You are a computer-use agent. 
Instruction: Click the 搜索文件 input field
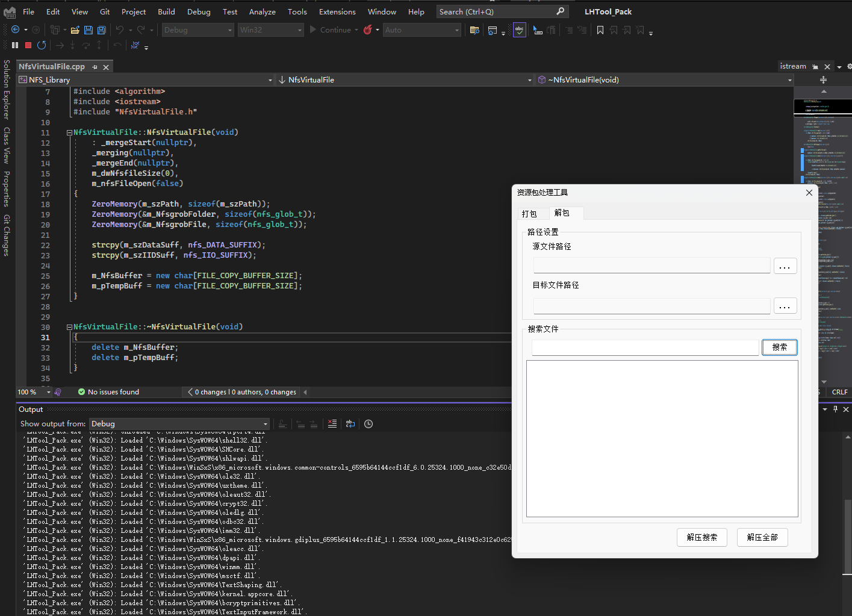(645, 347)
